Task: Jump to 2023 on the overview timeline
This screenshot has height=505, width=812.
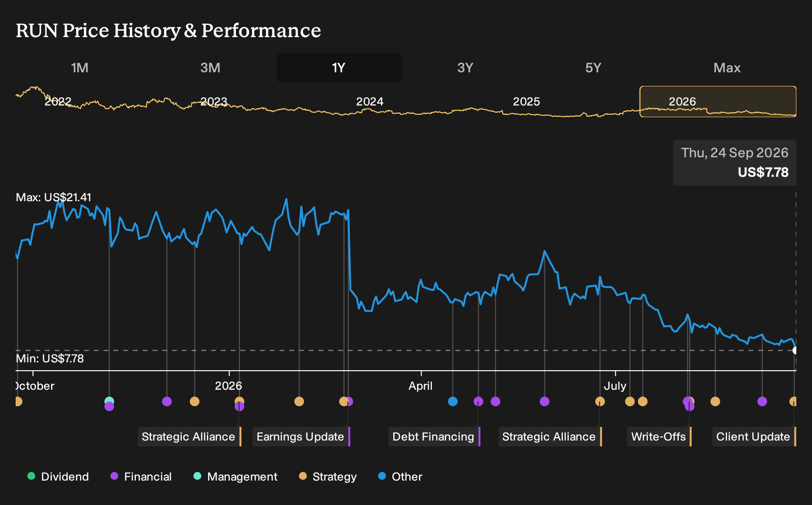Action: (214, 102)
